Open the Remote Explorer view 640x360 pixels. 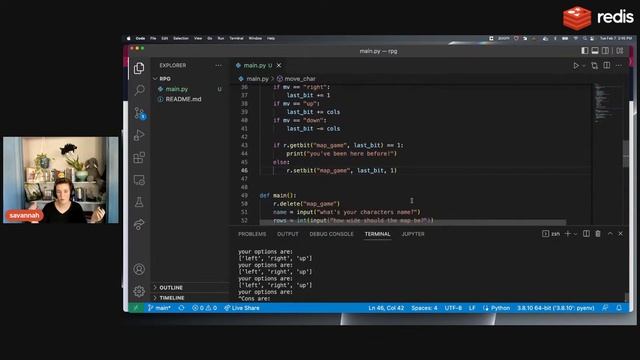tap(139, 180)
